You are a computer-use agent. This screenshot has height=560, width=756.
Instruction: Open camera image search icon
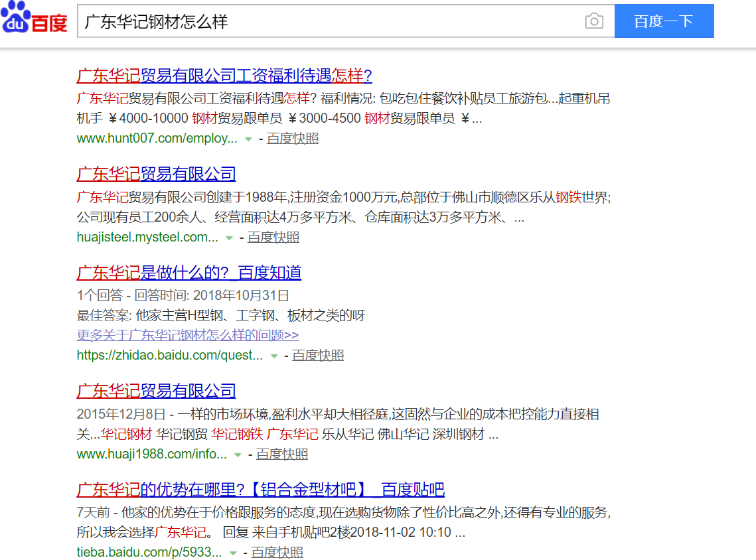point(594,21)
